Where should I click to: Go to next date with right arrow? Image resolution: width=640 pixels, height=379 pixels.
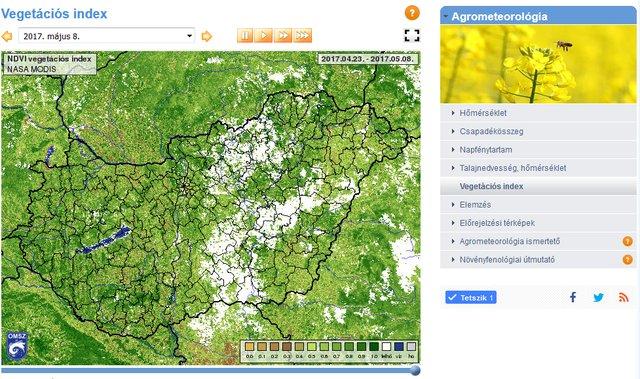(207, 36)
